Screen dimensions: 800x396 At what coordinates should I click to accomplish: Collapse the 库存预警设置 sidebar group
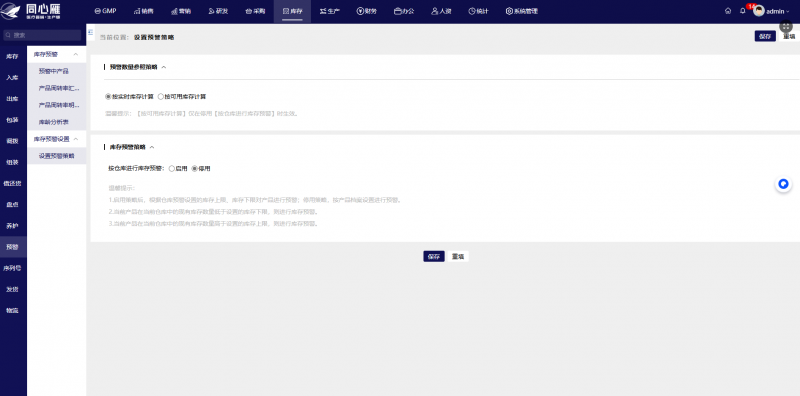click(x=76, y=139)
